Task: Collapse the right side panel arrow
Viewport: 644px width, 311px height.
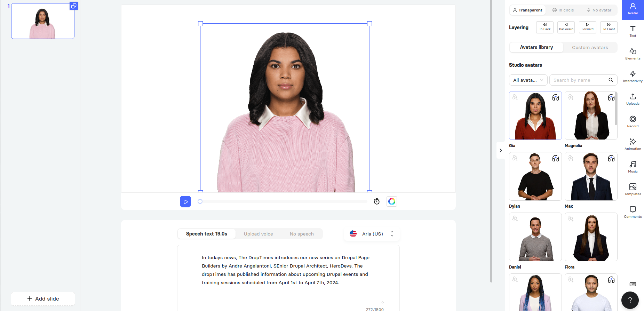Action: pyautogui.click(x=501, y=150)
